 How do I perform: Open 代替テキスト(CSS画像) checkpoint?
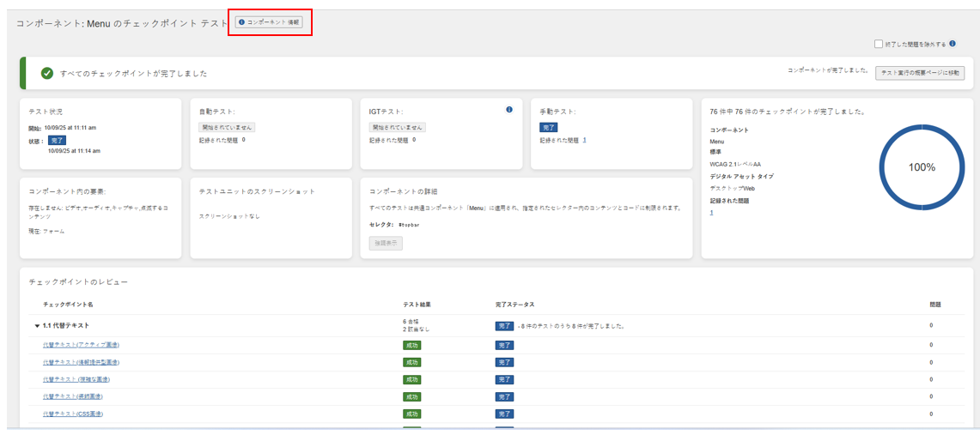coord(73,414)
